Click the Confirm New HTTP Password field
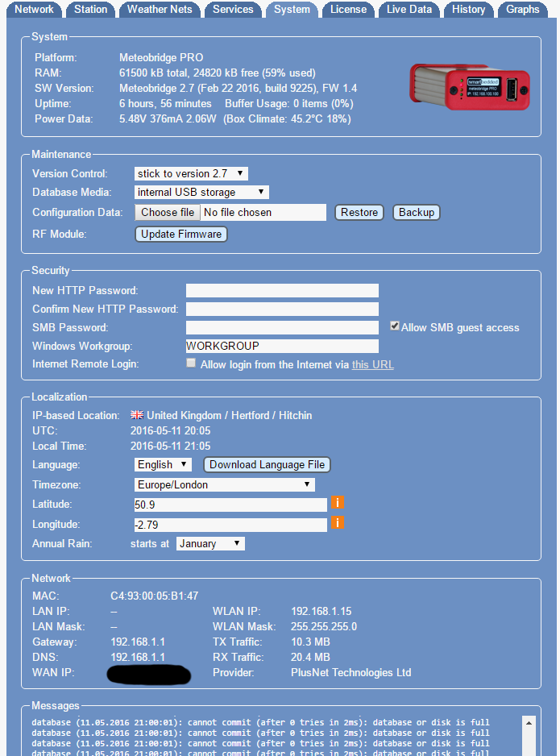 pos(282,309)
